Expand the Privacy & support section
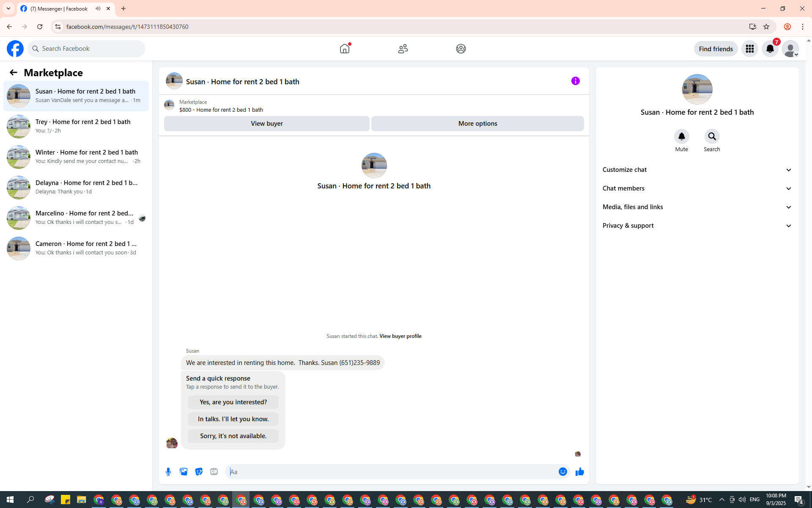Image resolution: width=812 pixels, height=508 pixels. 697,226
